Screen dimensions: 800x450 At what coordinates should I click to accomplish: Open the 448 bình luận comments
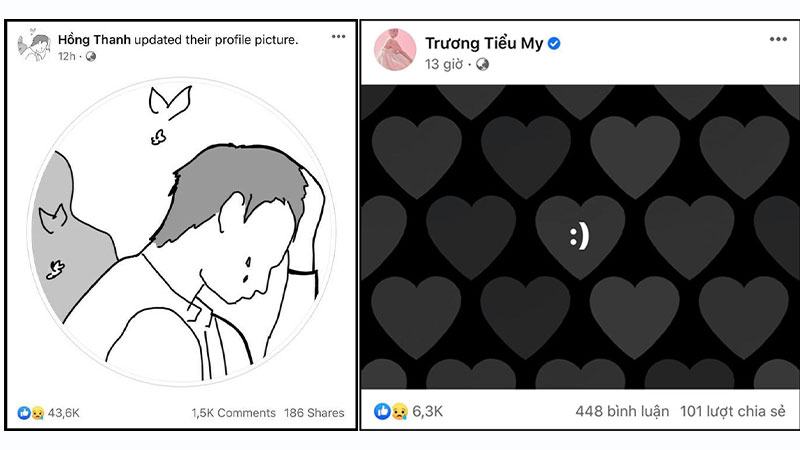622,411
